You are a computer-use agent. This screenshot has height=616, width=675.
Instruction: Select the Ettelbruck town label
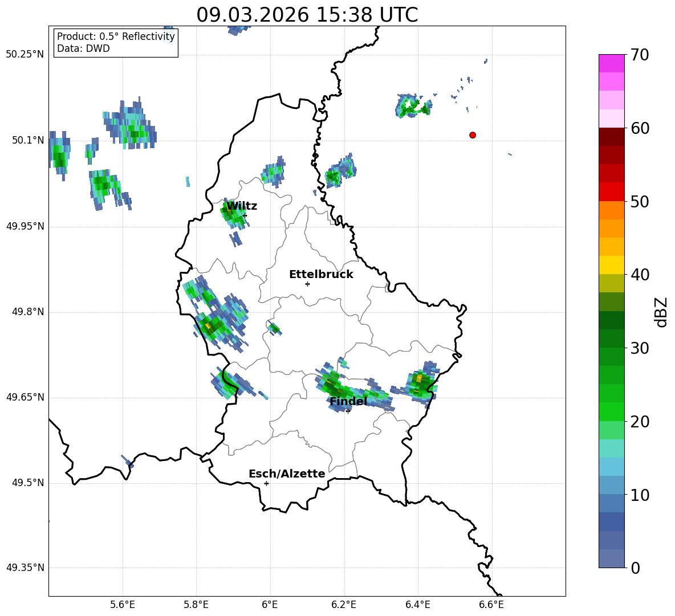[x=320, y=274]
